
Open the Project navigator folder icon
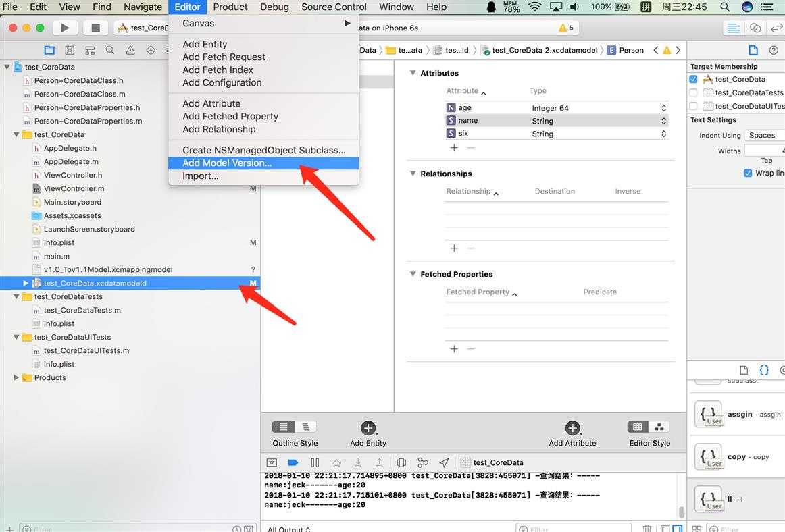49,50
